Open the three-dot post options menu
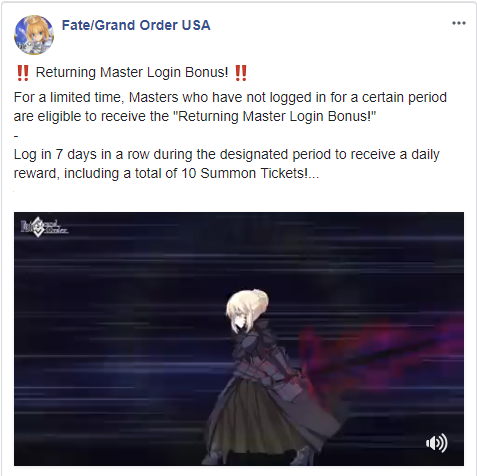This screenshot has height=476, width=477. pyautogui.click(x=459, y=23)
